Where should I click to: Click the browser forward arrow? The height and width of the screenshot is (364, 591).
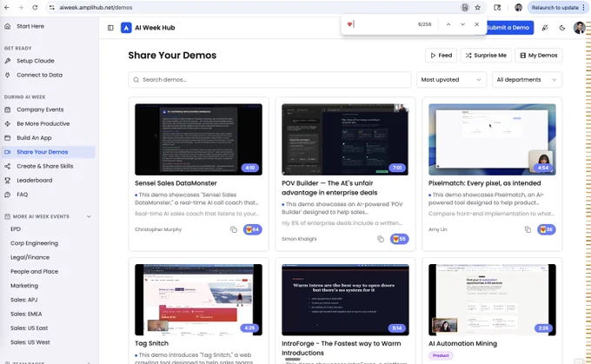pos(21,8)
